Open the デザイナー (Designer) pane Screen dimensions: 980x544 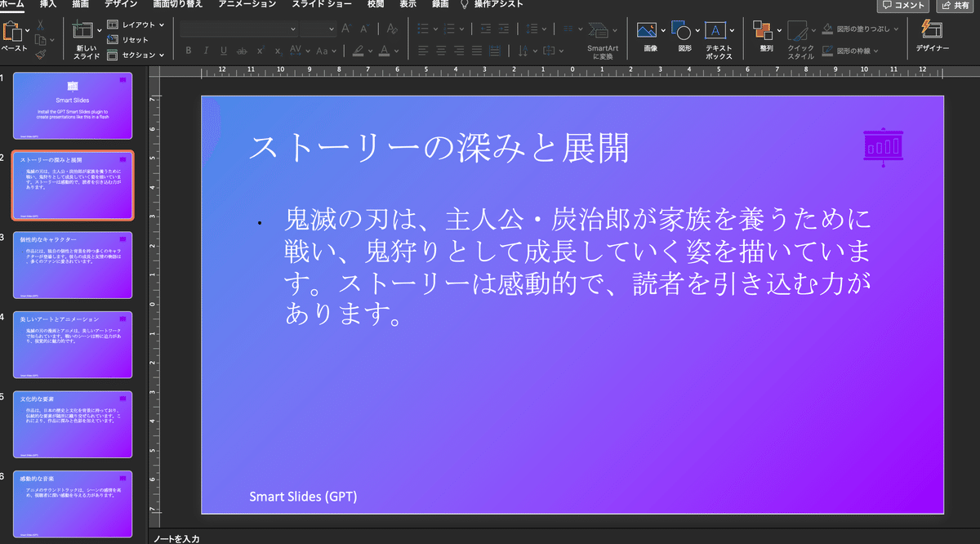932,36
